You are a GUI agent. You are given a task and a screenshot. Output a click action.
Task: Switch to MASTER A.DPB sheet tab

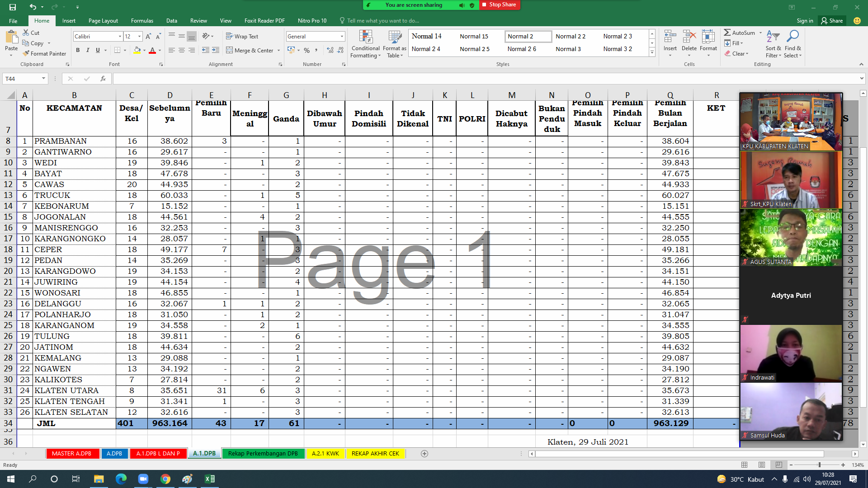click(71, 454)
